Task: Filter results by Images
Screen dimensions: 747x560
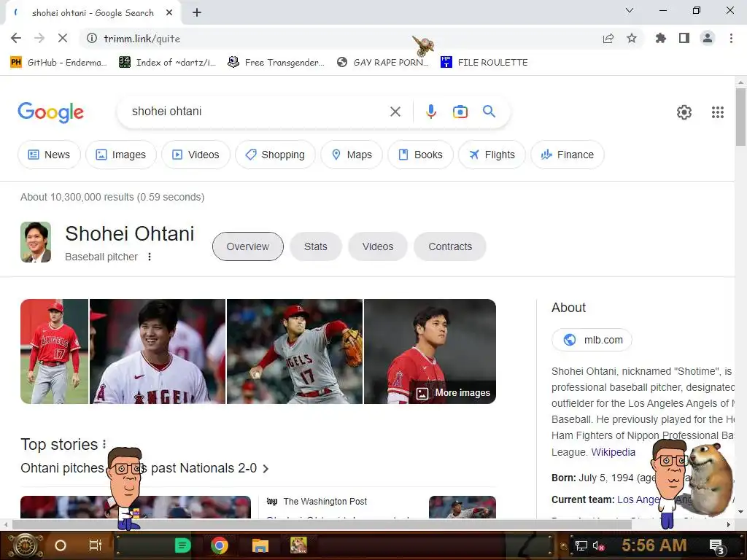Action: pyautogui.click(x=121, y=155)
